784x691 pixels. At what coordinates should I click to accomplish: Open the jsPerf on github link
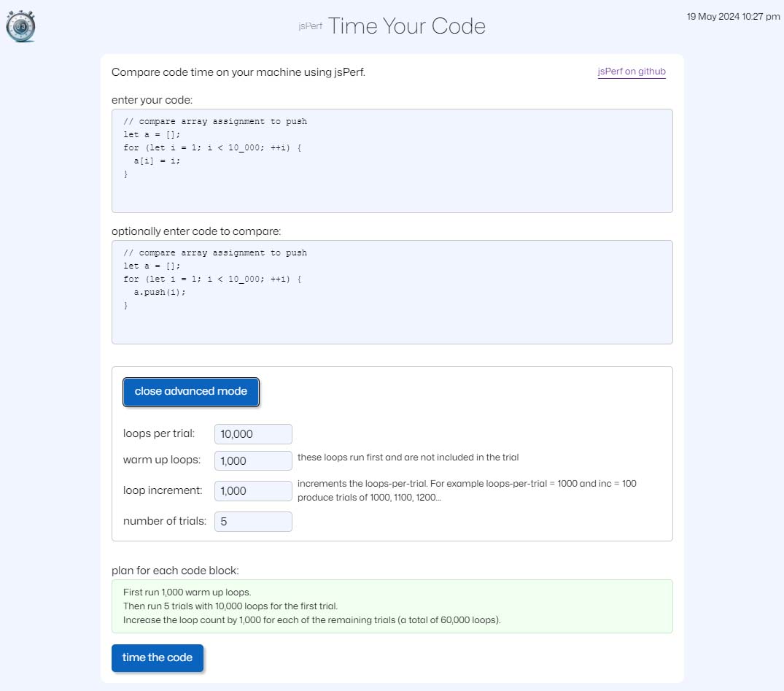(632, 72)
